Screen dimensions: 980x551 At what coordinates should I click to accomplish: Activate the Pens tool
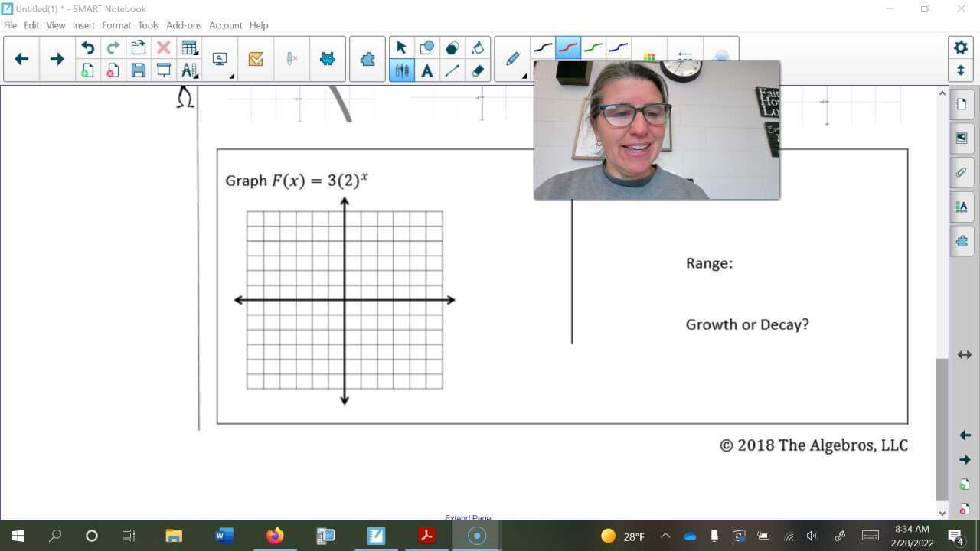pos(401,71)
